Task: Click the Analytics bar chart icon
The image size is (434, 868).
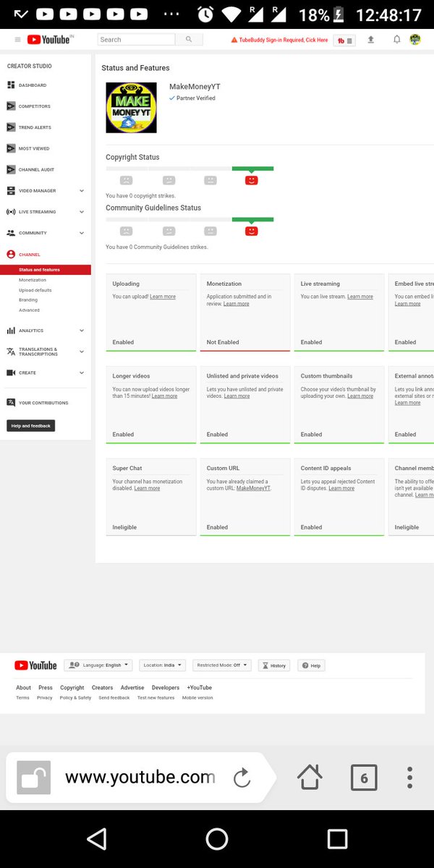Action: [11, 331]
